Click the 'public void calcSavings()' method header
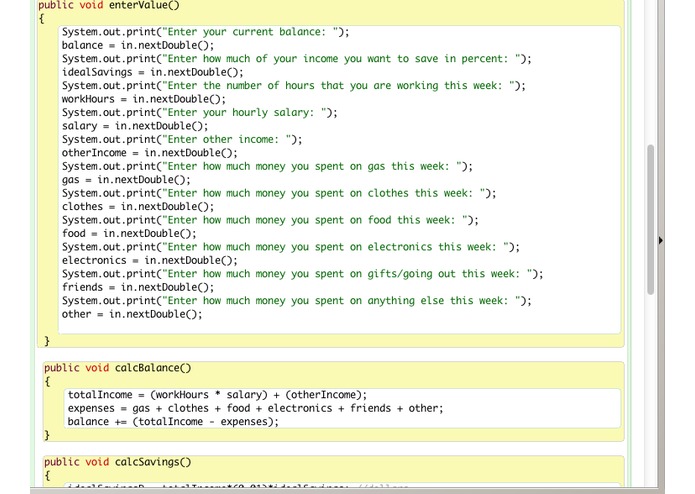Image resolution: width=695 pixels, height=494 pixels. click(x=117, y=462)
